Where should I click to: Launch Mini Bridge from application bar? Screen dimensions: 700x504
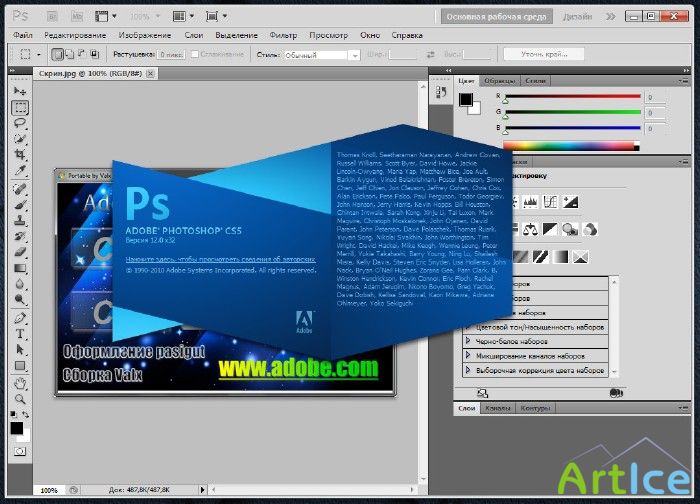[77, 17]
